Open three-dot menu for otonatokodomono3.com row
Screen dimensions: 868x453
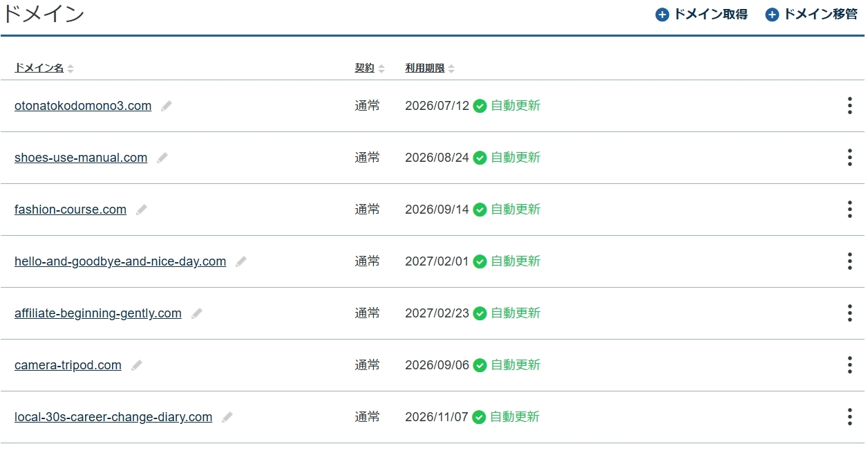coord(849,106)
